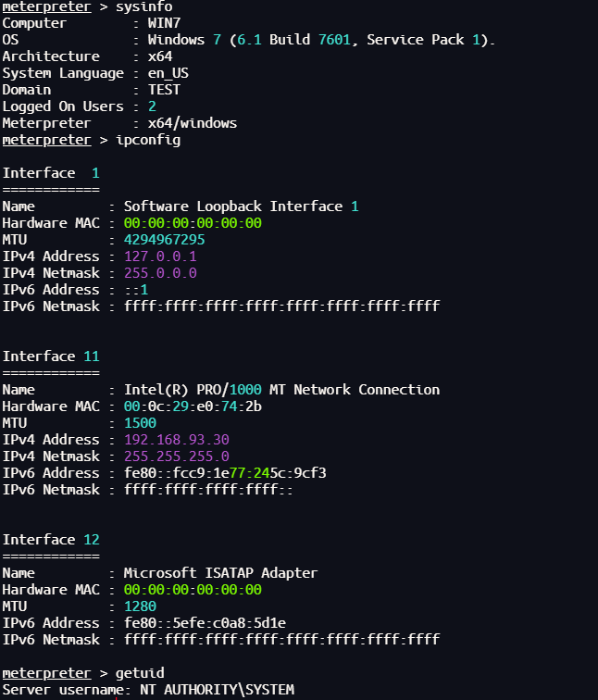This screenshot has width=598, height=700.
Task: Click the getuid command at bottom
Action: click(140, 673)
